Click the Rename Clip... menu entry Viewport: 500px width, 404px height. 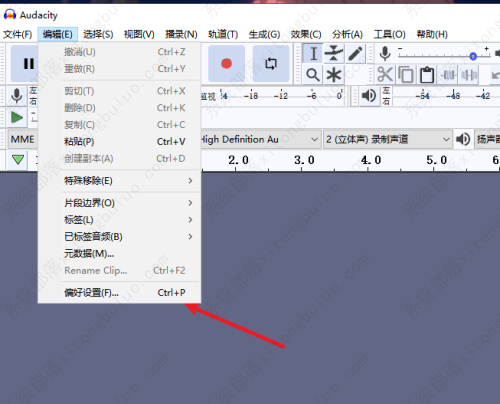click(119, 270)
